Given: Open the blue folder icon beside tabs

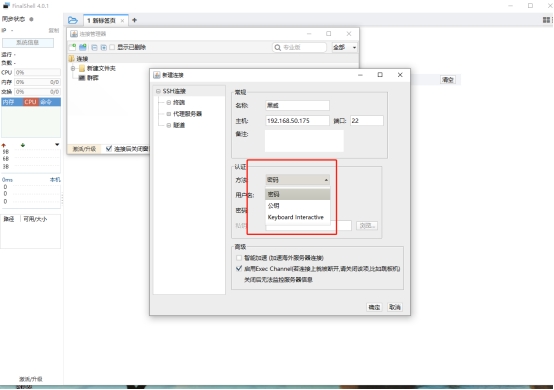Looking at the screenshot, I should tap(73, 20).
